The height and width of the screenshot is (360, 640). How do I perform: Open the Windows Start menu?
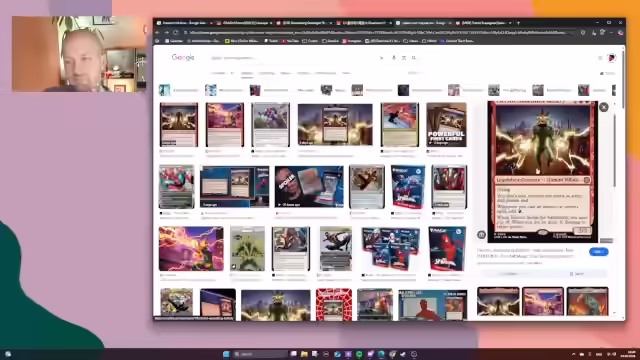[226, 354]
